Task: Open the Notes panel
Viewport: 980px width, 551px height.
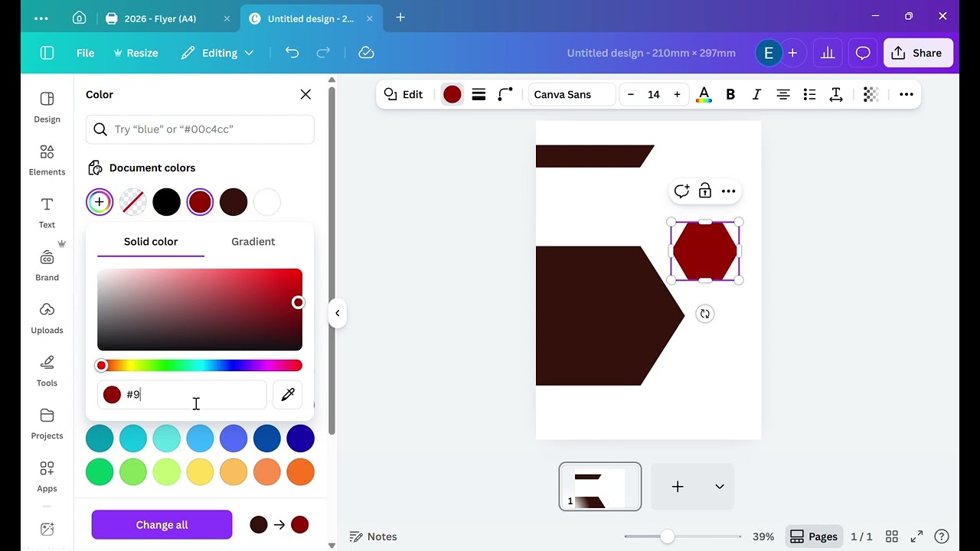Action: (373, 536)
